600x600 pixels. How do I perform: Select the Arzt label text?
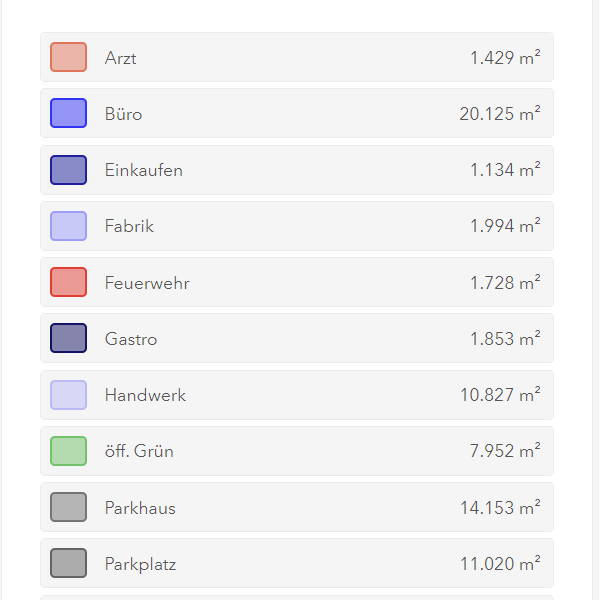click(x=121, y=58)
